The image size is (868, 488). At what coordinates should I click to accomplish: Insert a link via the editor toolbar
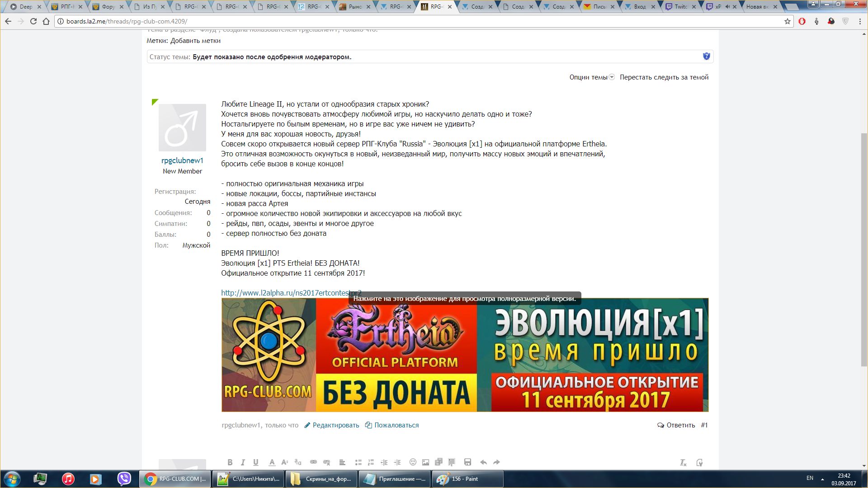click(313, 462)
